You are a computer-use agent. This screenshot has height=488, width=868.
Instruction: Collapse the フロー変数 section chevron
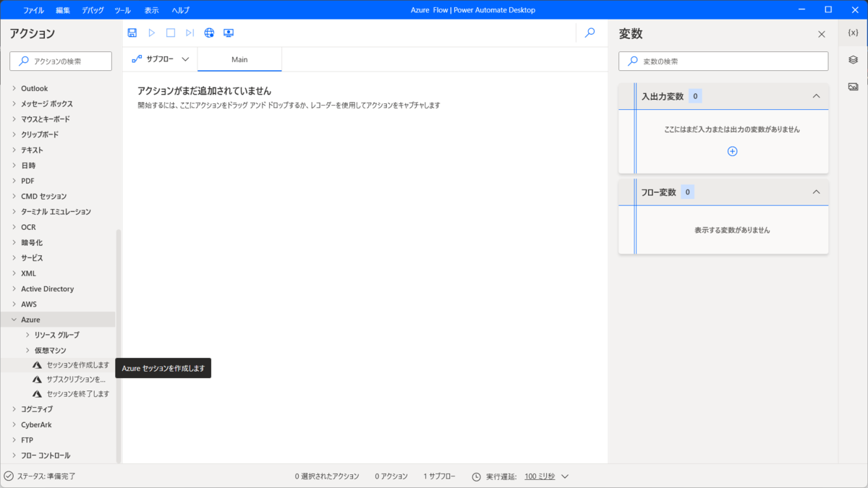click(x=816, y=192)
